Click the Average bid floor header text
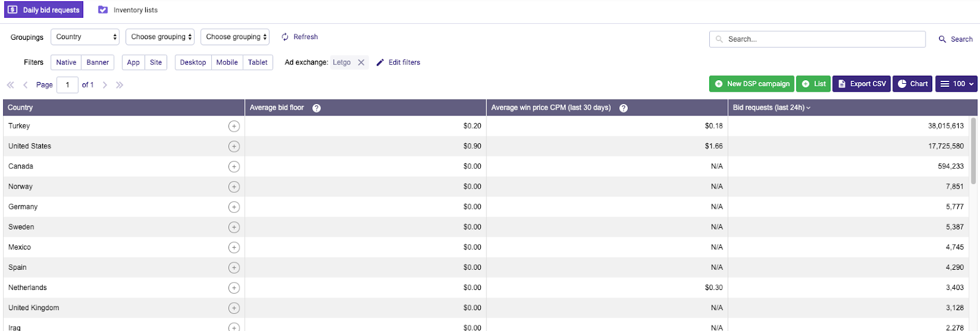This screenshot has height=331, width=980. [x=277, y=108]
